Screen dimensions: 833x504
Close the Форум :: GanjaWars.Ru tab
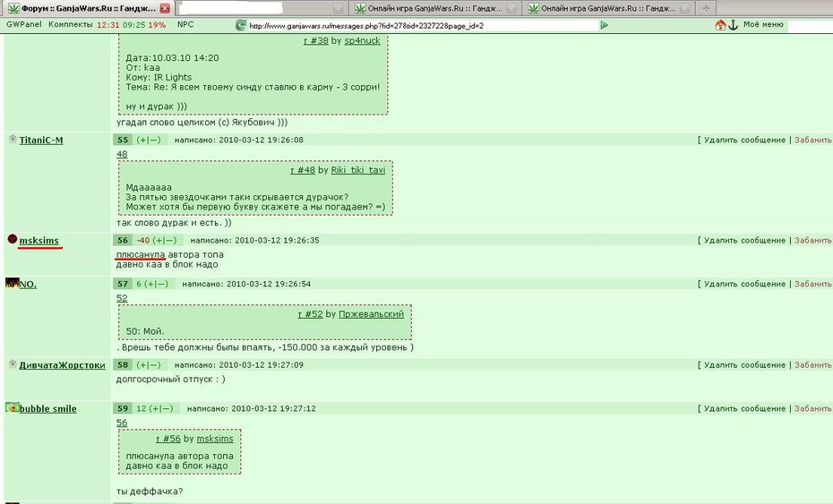(165, 8)
